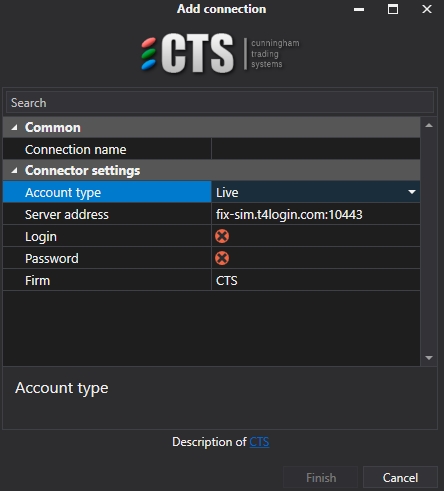Click the Login field error icon
The height and width of the screenshot is (491, 444).
point(222,236)
